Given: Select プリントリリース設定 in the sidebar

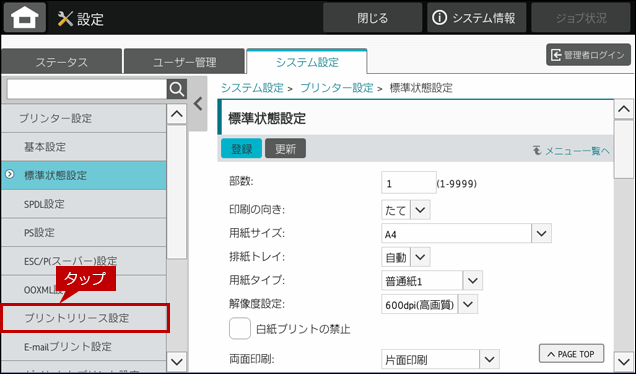Looking at the screenshot, I should point(84,318).
